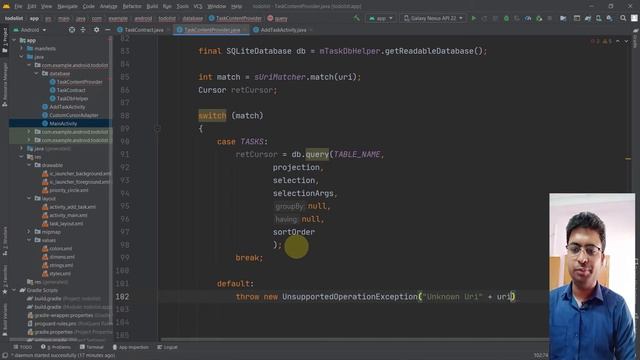
Task: Open the VCS menu
Action: [x=198, y=6]
